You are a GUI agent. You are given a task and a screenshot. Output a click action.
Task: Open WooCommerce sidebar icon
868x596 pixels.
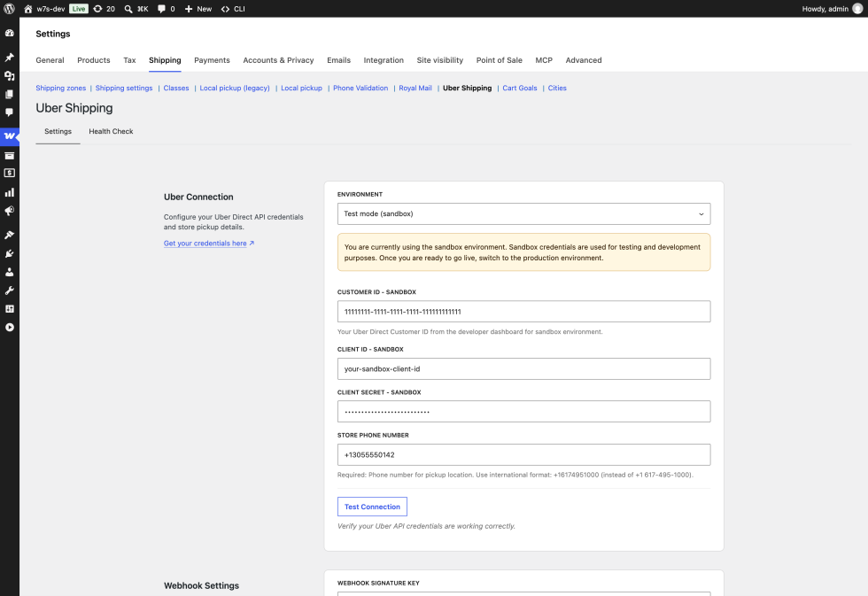tap(10, 136)
